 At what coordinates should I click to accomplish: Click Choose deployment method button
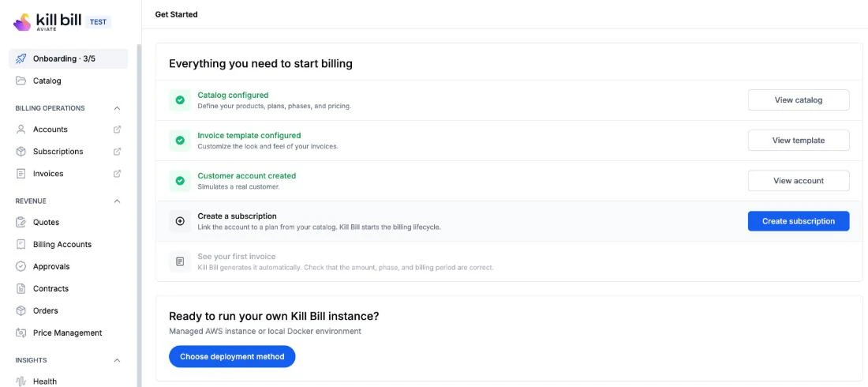[x=232, y=356]
